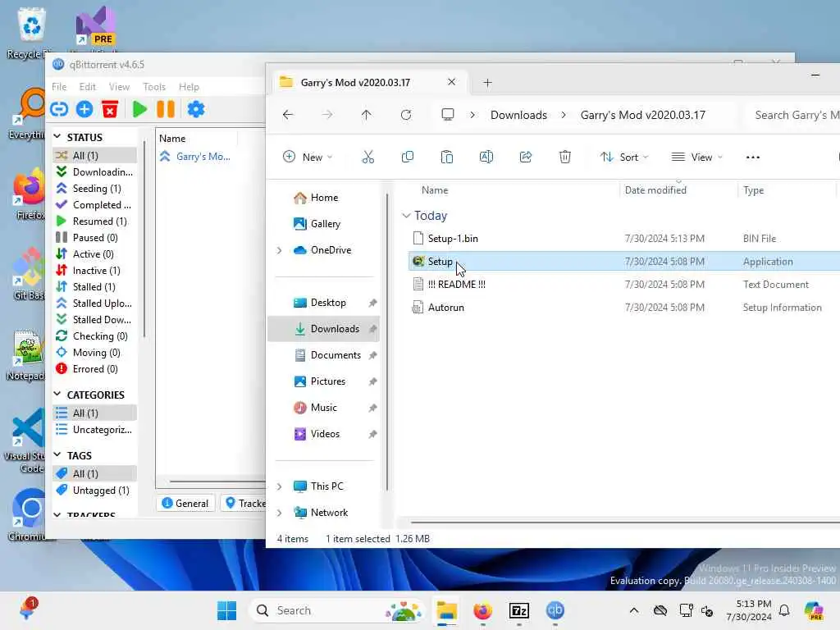Collapse the CATEGORIES section in qBittorrent
Viewport: 840px width, 630px height.
(57, 395)
